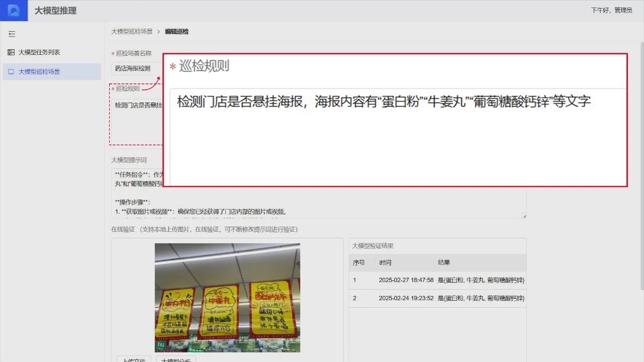Click the 上传文件 button
644x362 pixels.
(x=134, y=359)
